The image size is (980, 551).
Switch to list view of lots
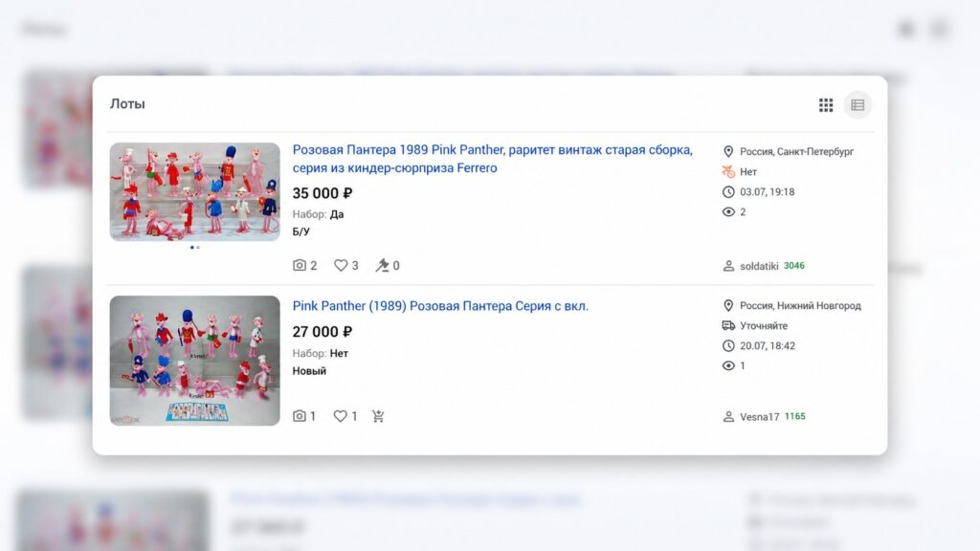coord(857,105)
